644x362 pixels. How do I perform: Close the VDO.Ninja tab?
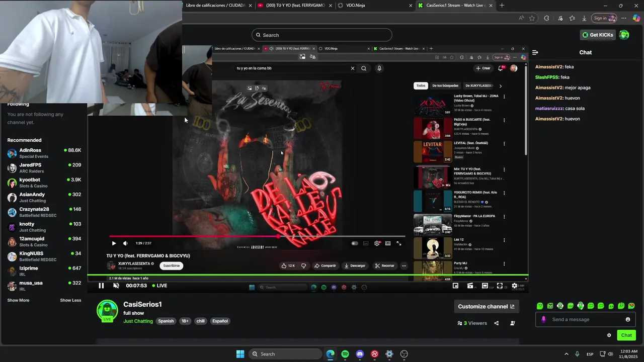point(410,6)
